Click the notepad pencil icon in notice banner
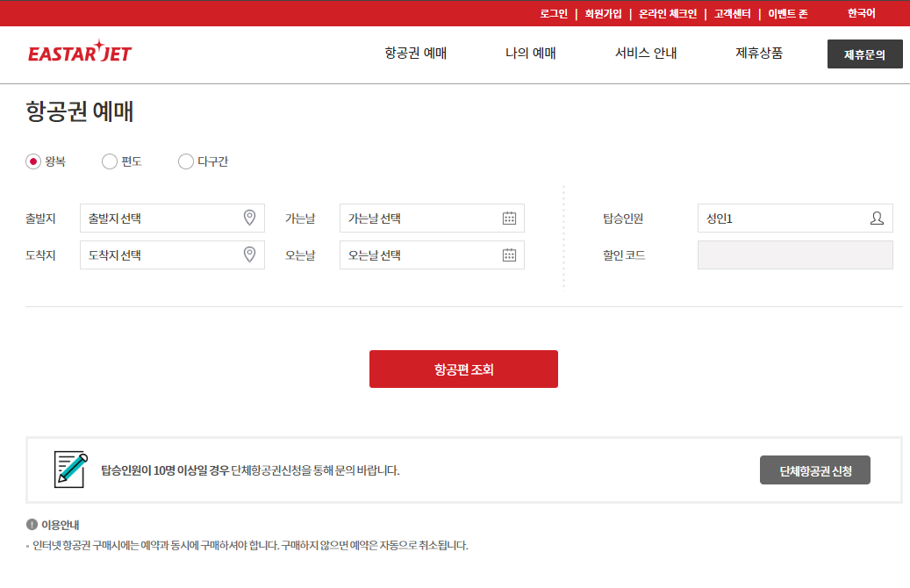This screenshot has height=588, width=910. [x=68, y=470]
